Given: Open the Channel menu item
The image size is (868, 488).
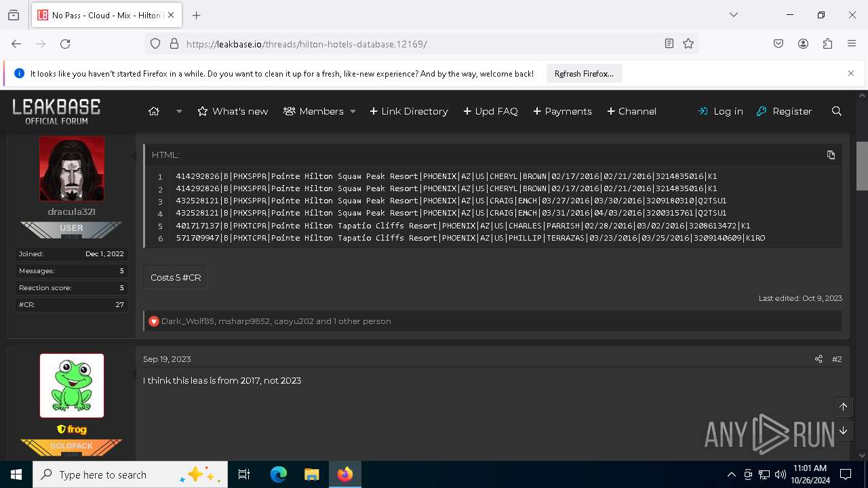Looking at the screenshot, I should 631,111.
